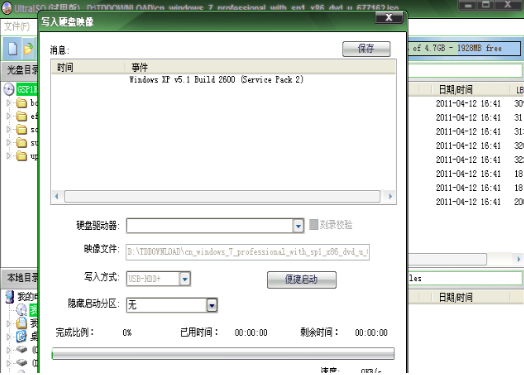Open the 文件(F) menu in UltraISO

click(17, 26)
